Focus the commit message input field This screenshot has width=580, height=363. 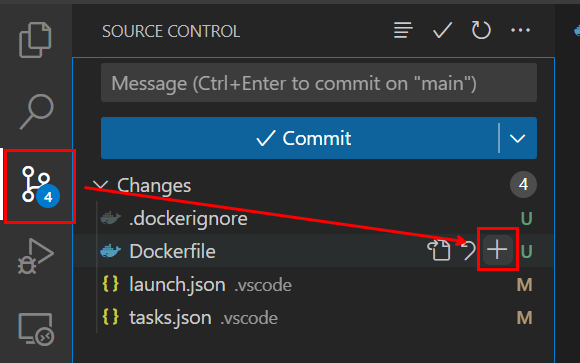[x=319, y=83]
